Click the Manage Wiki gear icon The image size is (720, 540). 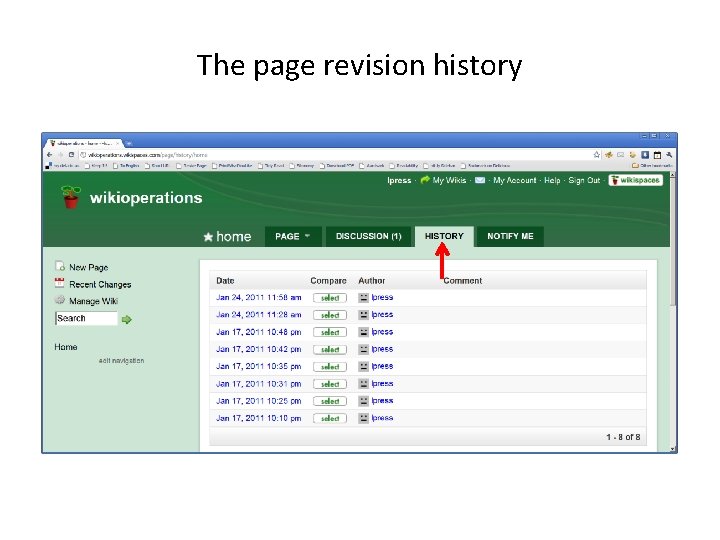(x=59, y=300)
